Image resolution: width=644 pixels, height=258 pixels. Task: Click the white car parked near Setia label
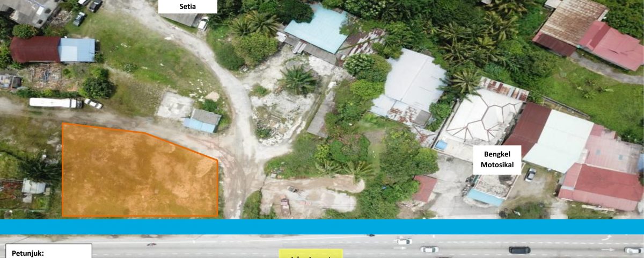[203, 23]
